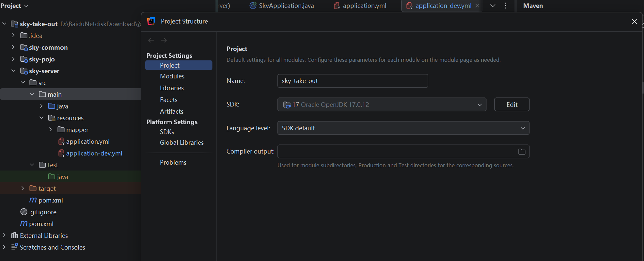Collapse the main folder node
Screen dimensions: 644x261
(32, 94)
